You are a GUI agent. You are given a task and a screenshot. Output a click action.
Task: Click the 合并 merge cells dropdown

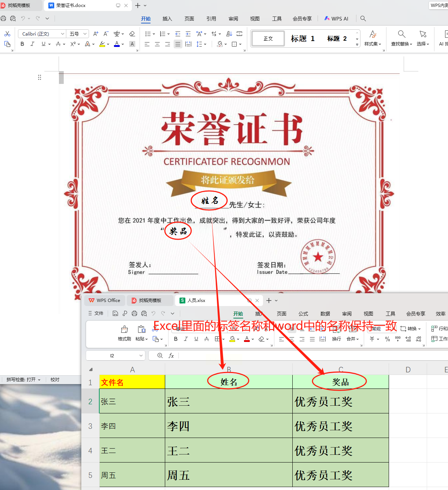353,339
